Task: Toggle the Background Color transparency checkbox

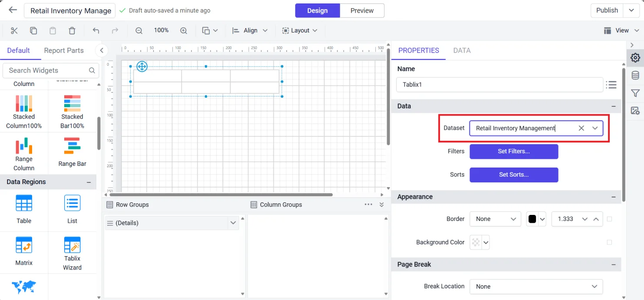Action: click(x=609, y=242)
